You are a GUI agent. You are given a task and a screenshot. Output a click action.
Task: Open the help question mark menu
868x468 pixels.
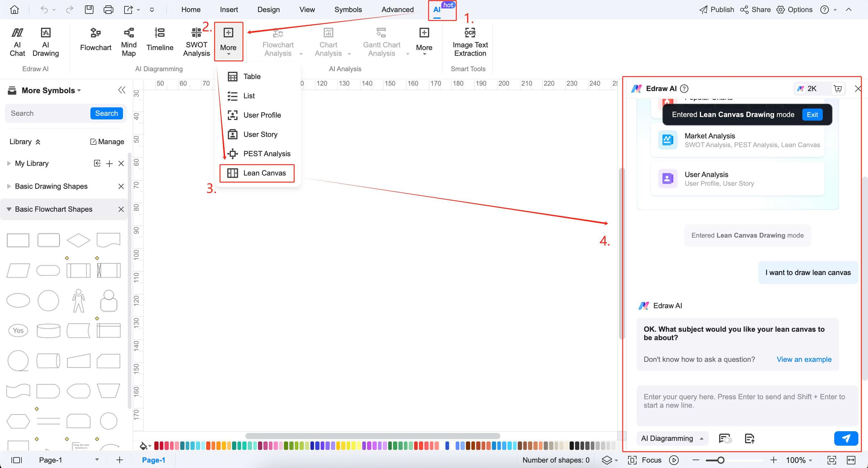(824, 9)
